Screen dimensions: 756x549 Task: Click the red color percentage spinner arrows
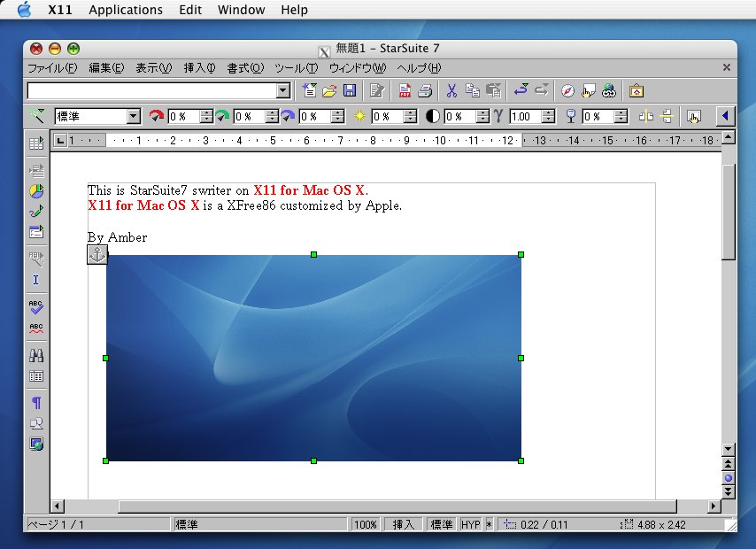pos(206,116)
